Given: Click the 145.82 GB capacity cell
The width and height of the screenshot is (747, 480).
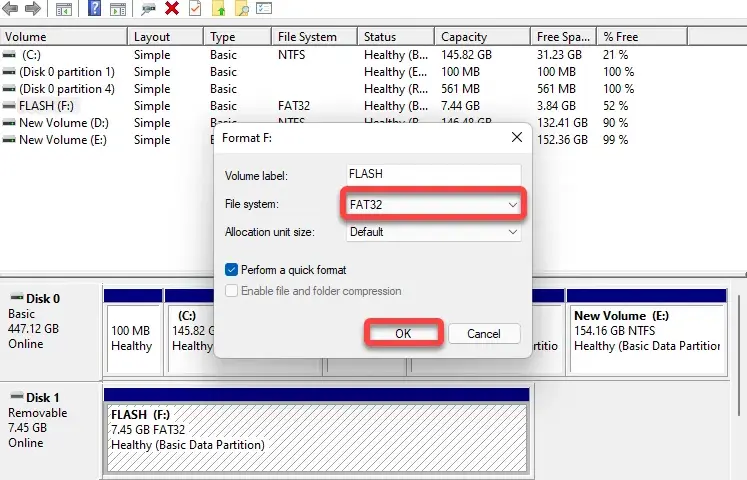Looking at the screenshot, I should click(x=466, y=55).
